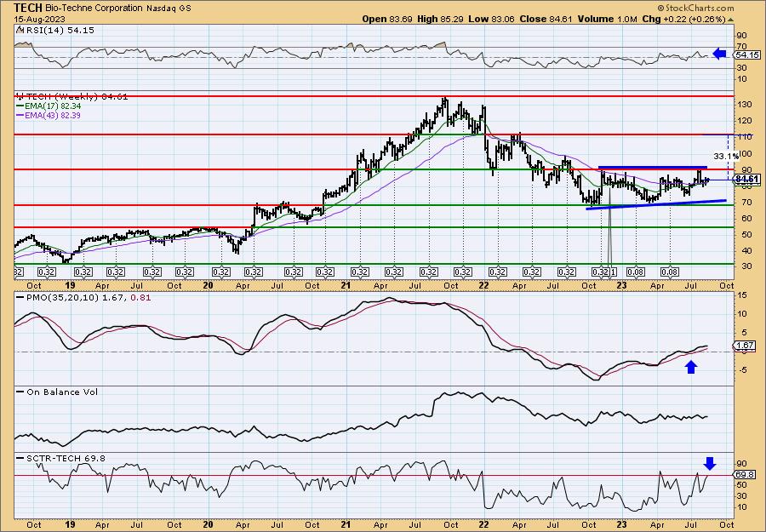Click the Nasdaq GS exchange label
Viewport: 766px width, 532px height.
169,9
